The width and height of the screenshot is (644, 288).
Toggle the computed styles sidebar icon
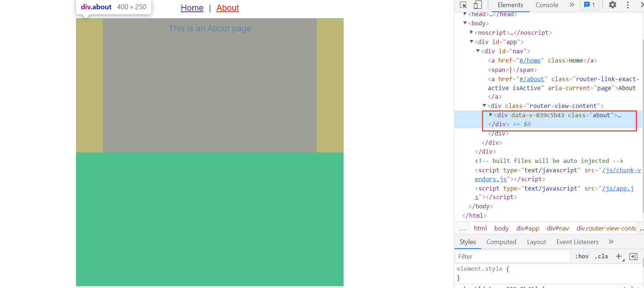634,256
